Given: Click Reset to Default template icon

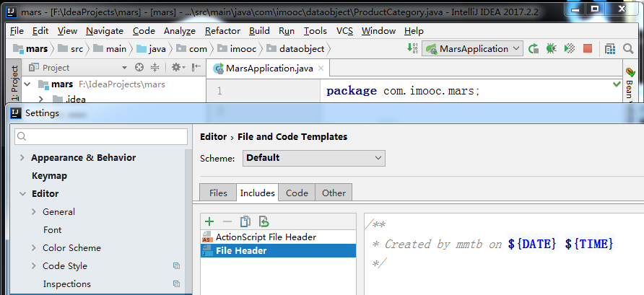Looking at the screenshot, I should click(x=264, y=222).
